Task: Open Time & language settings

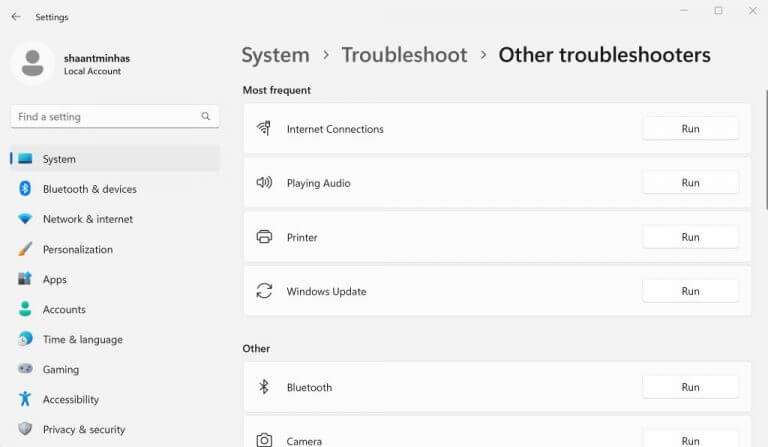Action: point(115,339)
